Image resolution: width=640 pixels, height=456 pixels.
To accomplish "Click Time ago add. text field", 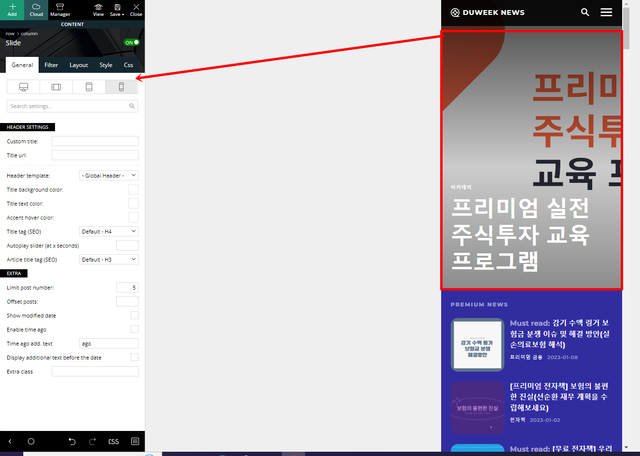I will 109,343.
